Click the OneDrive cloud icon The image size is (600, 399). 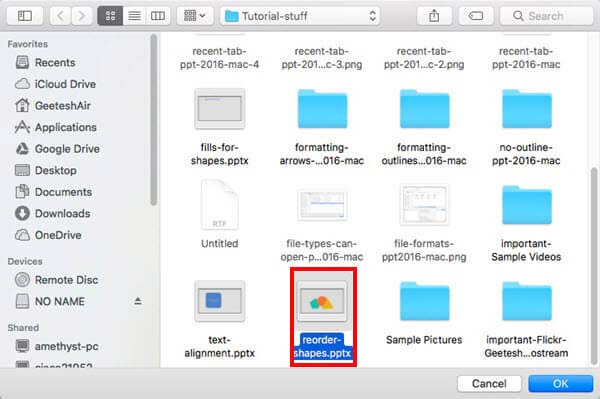tap(22, 235)
